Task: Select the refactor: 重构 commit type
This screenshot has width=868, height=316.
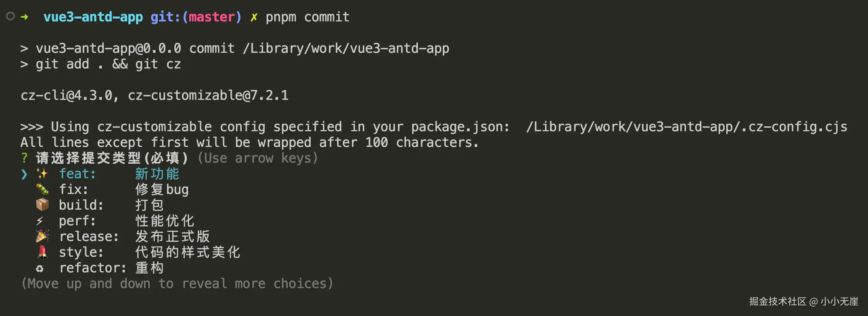Action: click(111, 268)
